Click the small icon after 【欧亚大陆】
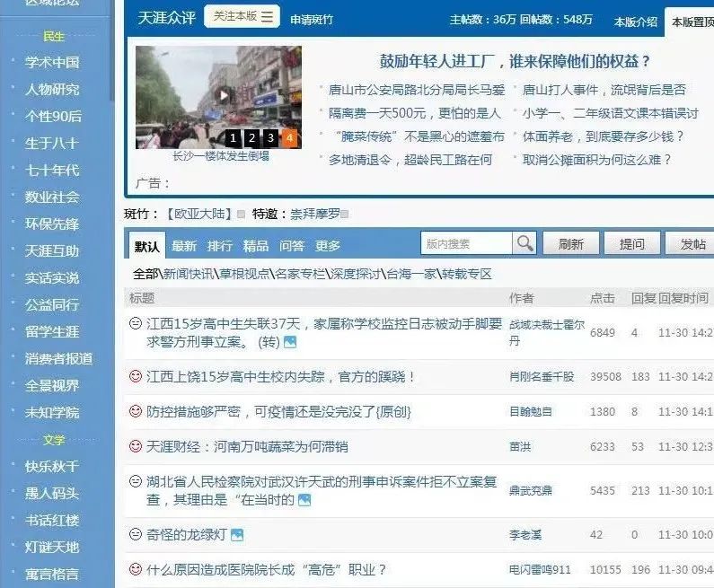 click(241, 214)
